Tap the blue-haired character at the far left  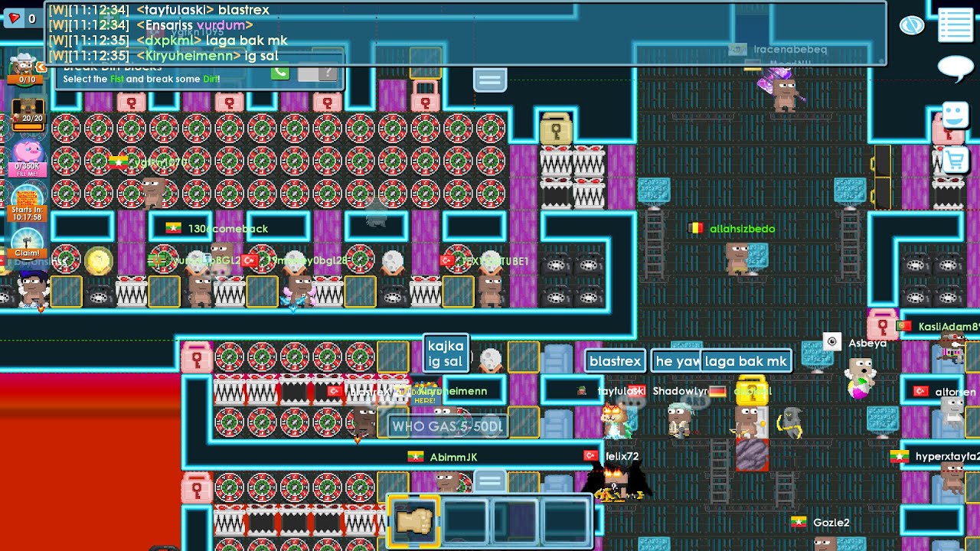click(x=32, y=289)
